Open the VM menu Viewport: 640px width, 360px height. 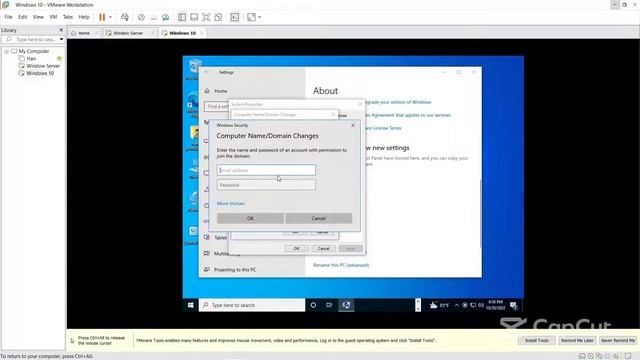tap(53, 17)
